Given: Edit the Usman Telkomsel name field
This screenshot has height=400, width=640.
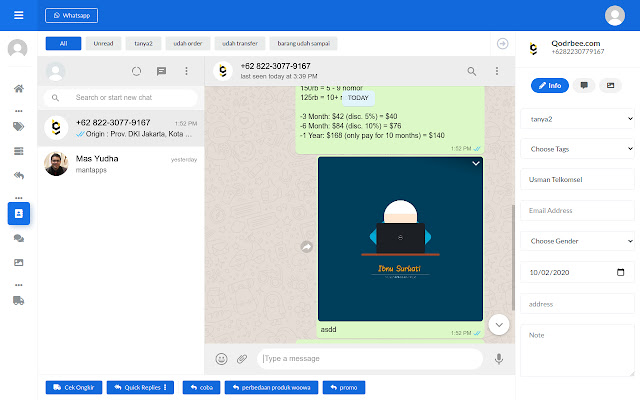Looking at the screenshot, I should pos(577,180).
